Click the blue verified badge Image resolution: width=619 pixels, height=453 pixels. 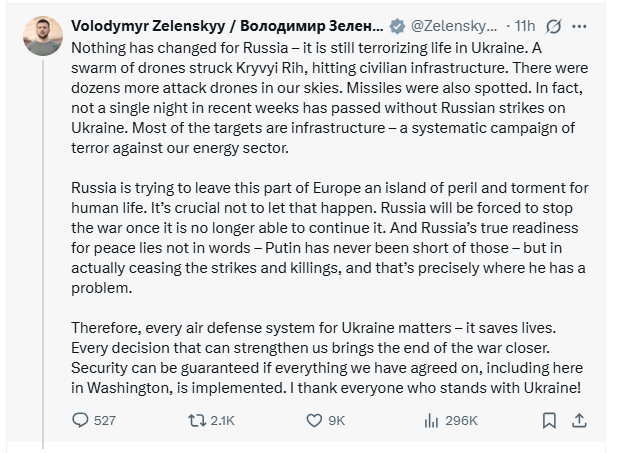pos(396,24)
